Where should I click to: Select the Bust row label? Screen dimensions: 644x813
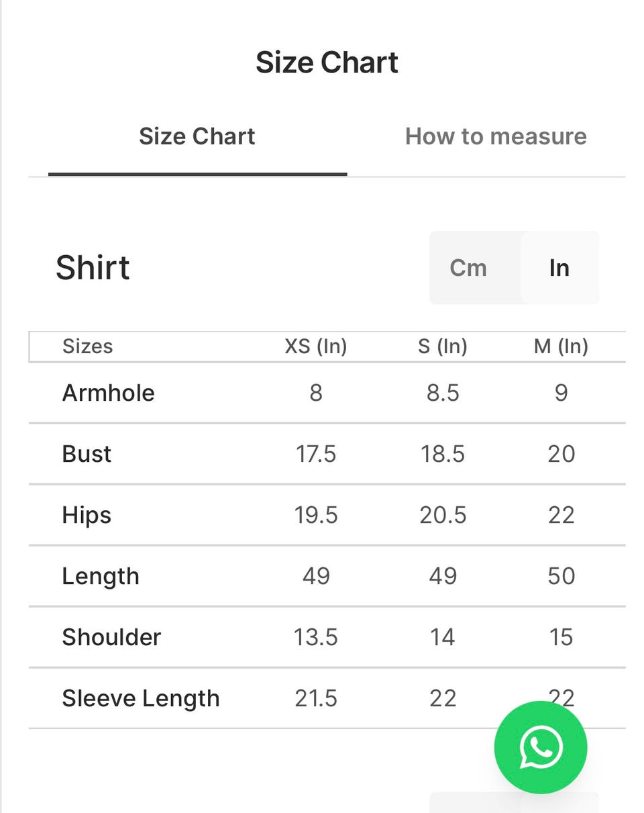tap(87, 454)
